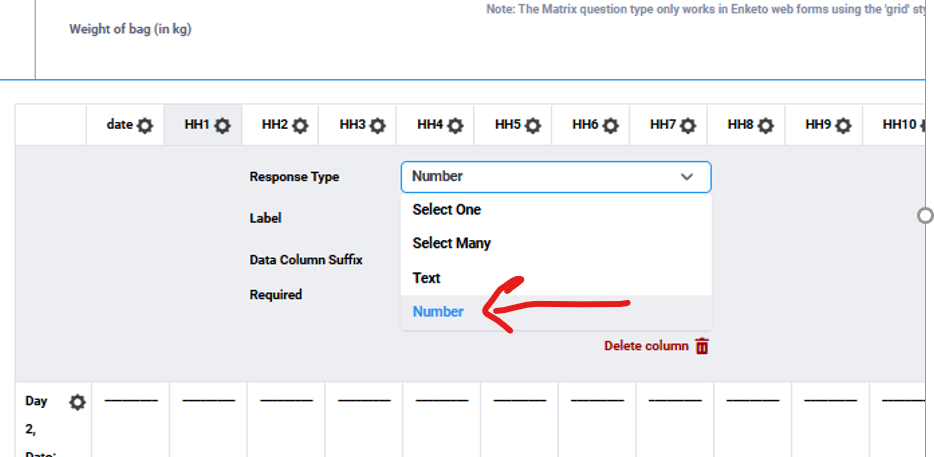Click the HH1 column gear icon
The height and width of the screenshot is (457, 934).
(222, 126)
